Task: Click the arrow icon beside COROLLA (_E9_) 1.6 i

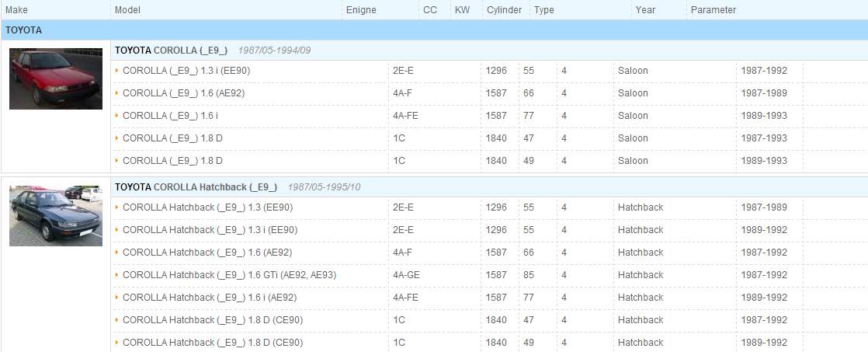Action: 117,115
